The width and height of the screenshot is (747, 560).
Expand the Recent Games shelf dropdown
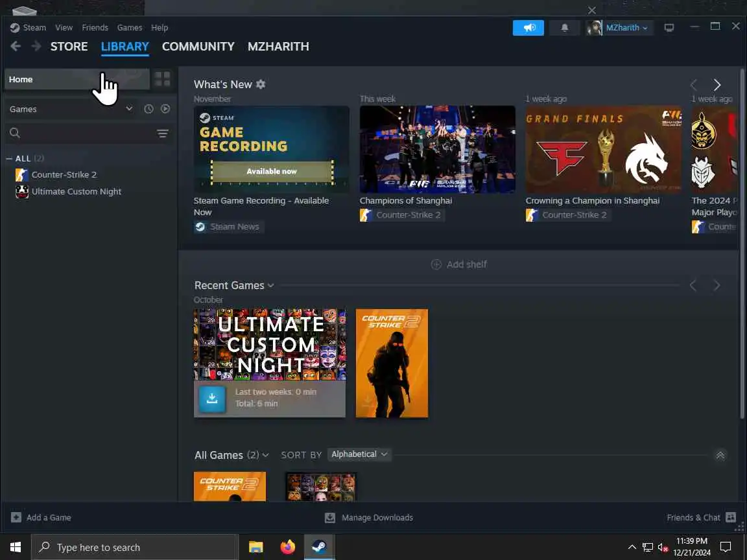[x=271, y=285]
